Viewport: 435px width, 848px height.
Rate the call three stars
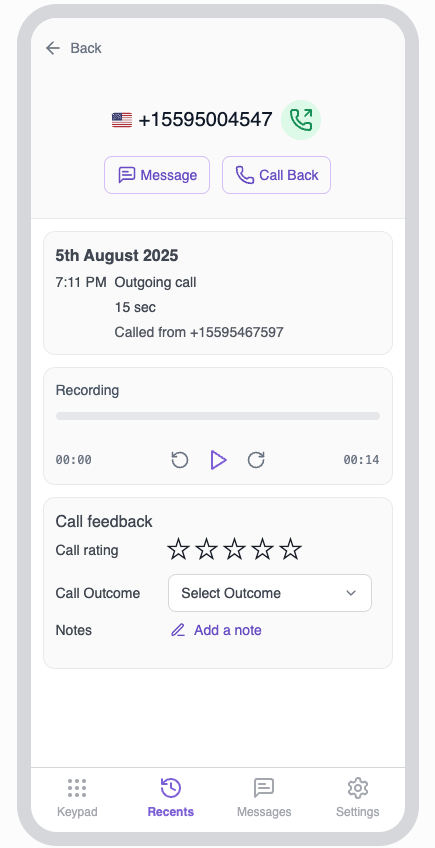(x=235, y=549)
